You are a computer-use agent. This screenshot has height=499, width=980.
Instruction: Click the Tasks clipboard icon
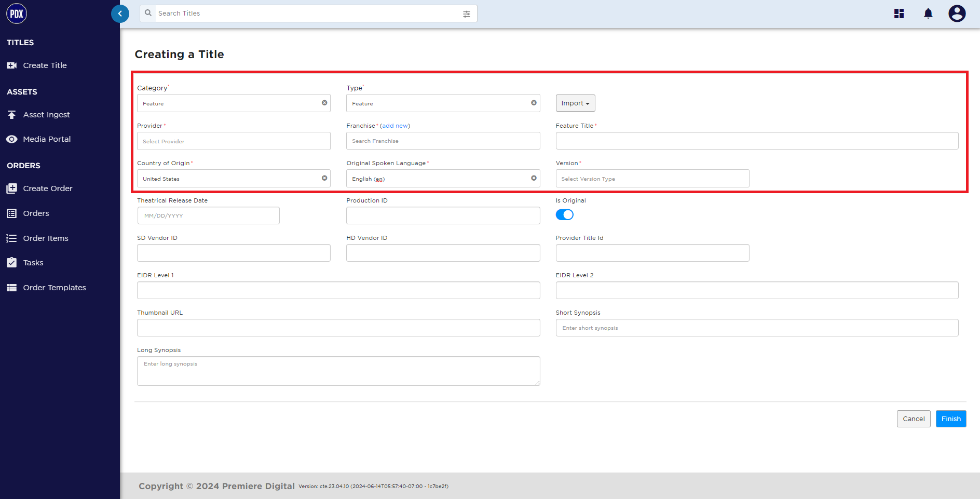click(11, 263)
